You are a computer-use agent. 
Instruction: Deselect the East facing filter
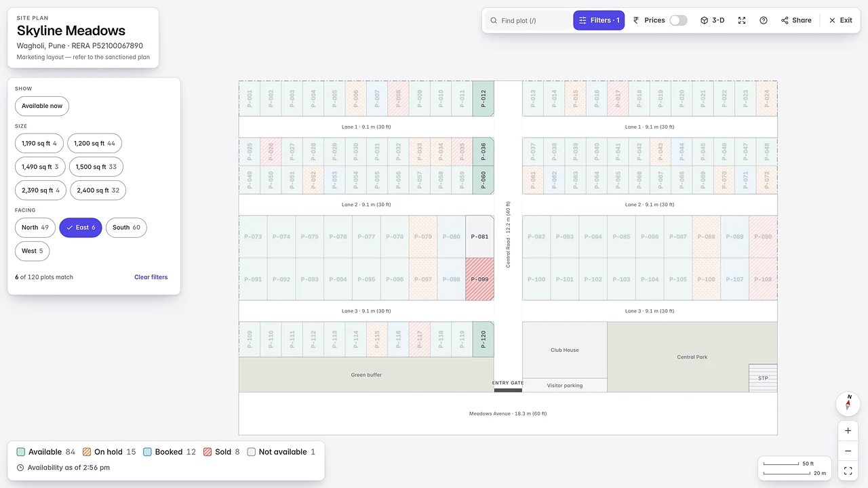[x=81, y=228]
